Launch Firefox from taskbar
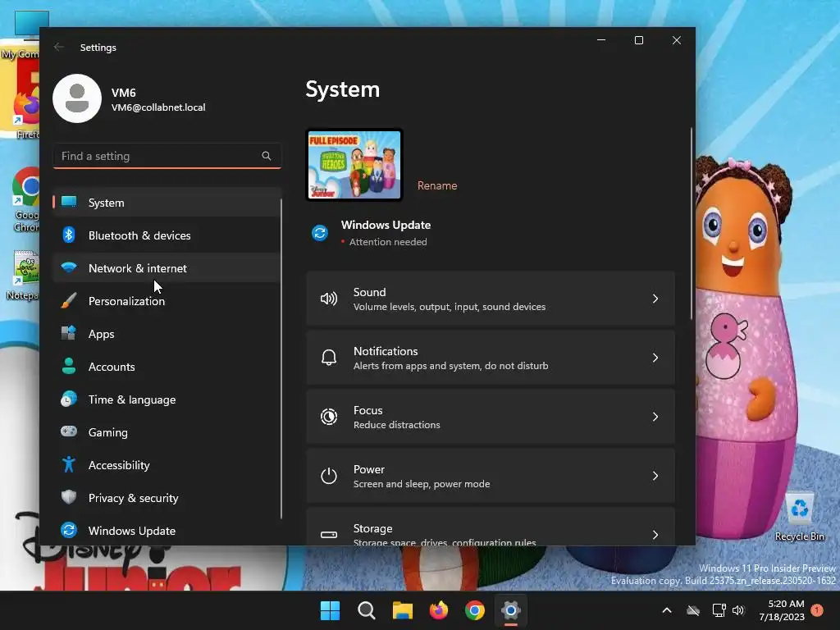840x630 pixels. 439,610
